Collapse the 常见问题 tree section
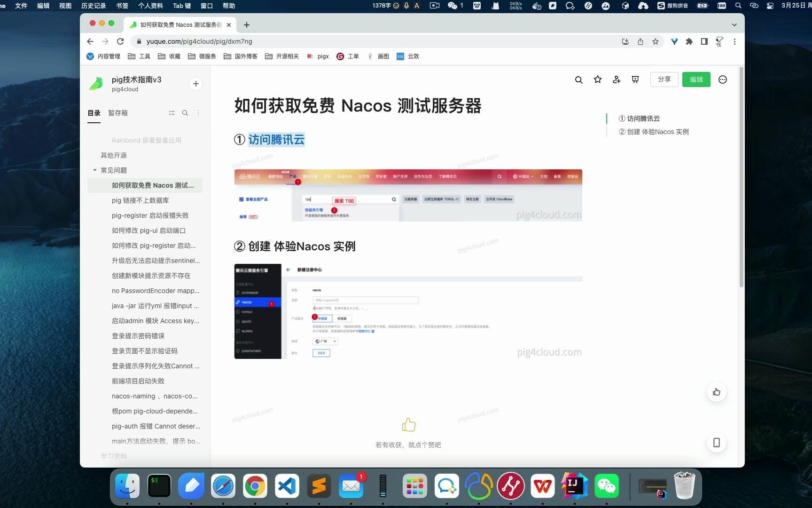The width and height of the screenshot is (812, 508). (x=95, y=170)
